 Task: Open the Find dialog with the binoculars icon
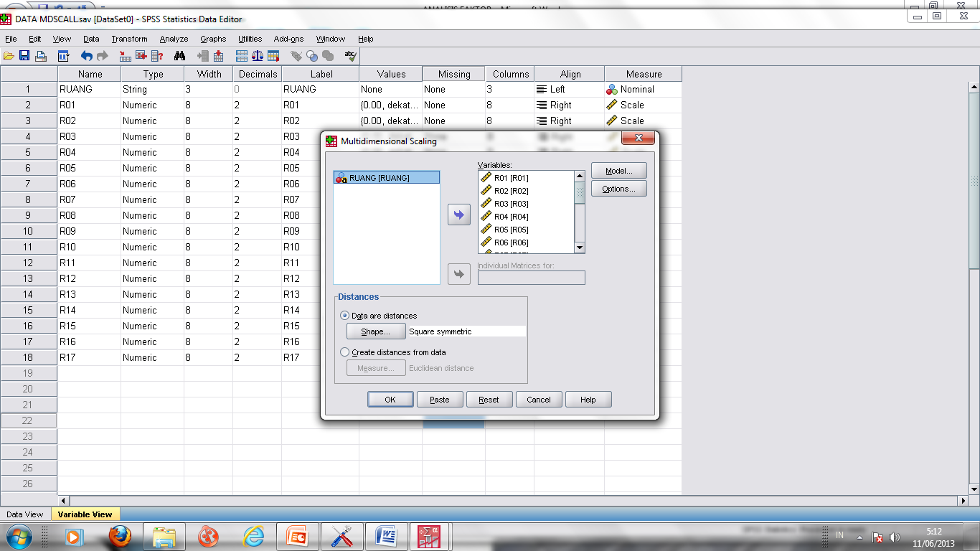(x=180, y=55)
